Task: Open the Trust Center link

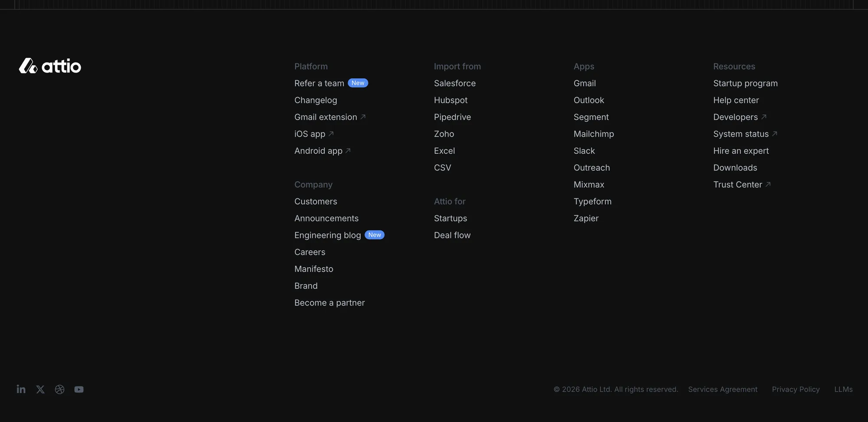Action: coord(742,185)
